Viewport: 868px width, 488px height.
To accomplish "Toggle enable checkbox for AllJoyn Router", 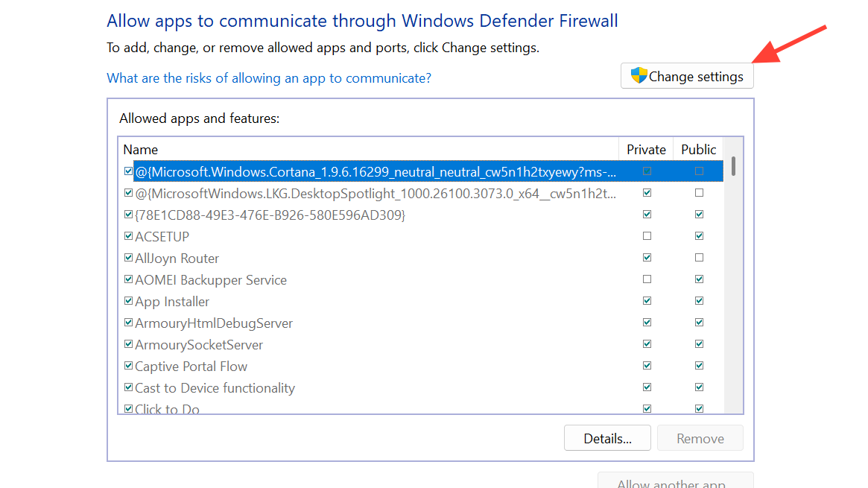I will pyautogui.click(x=128, y=258).
